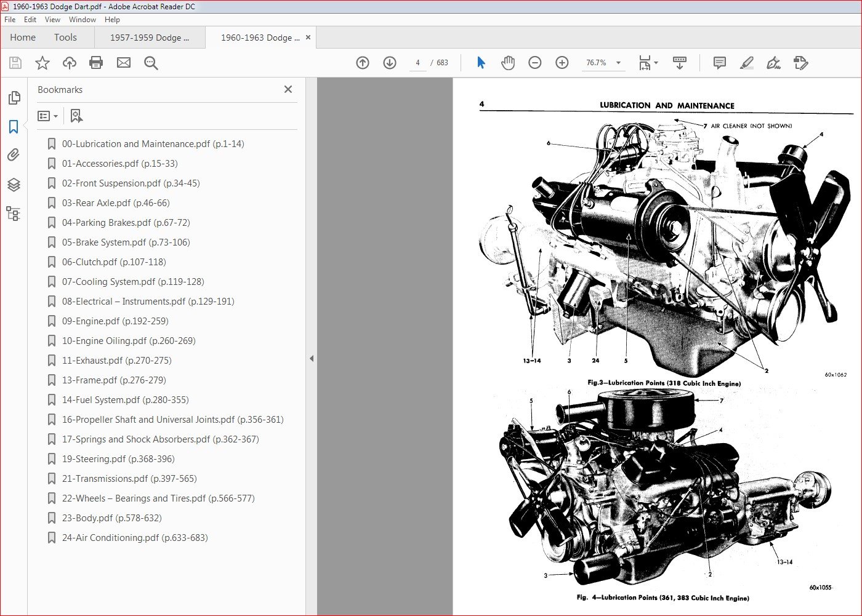Image resolution: width=862 pixels, height=616 pixels.
Task: Jump to 03-Rear Axle bookmark
Action: pos(116,203)
